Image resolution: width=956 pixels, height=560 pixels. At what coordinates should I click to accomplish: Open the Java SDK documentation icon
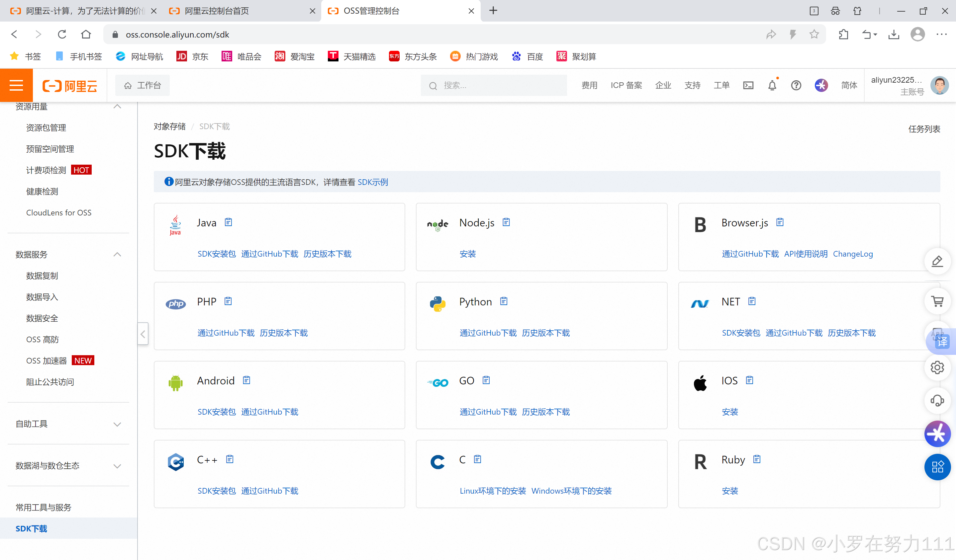229,222
